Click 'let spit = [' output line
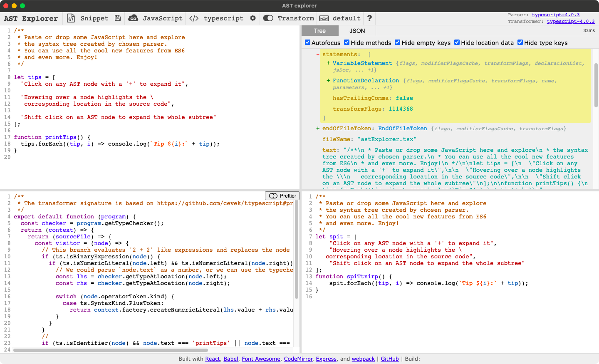Screen dimensions: 599x364 pos(336,237)
